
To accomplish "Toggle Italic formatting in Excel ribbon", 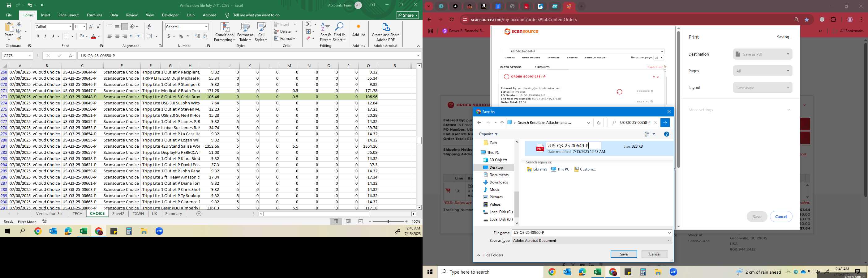I will click(x=45, y=36).
